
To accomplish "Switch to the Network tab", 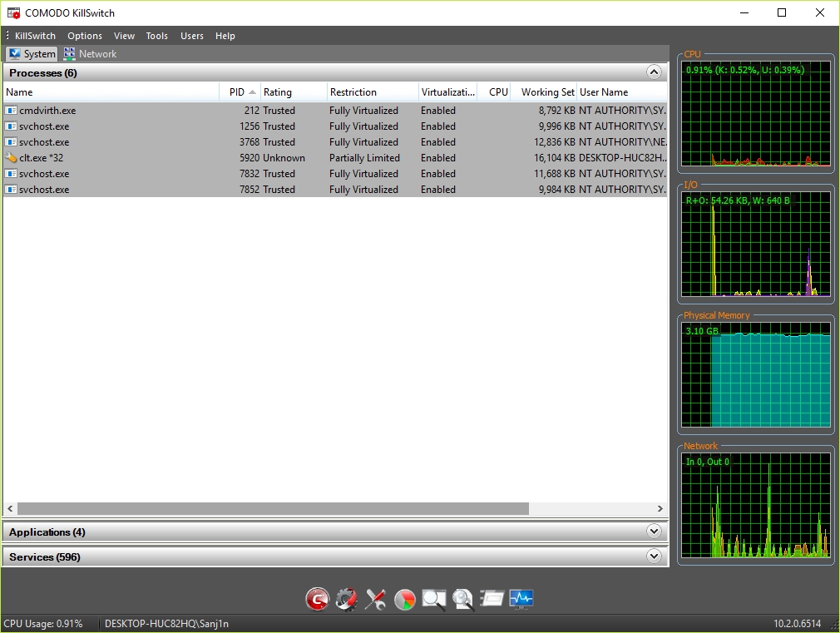I will [90, 53].
